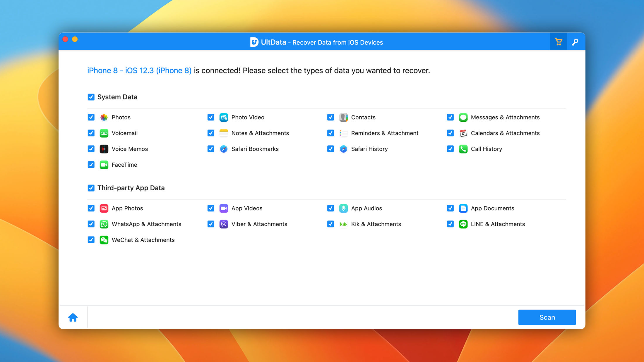
Task: Minimize UltData window with yellow button
Action: click(75, 39)
